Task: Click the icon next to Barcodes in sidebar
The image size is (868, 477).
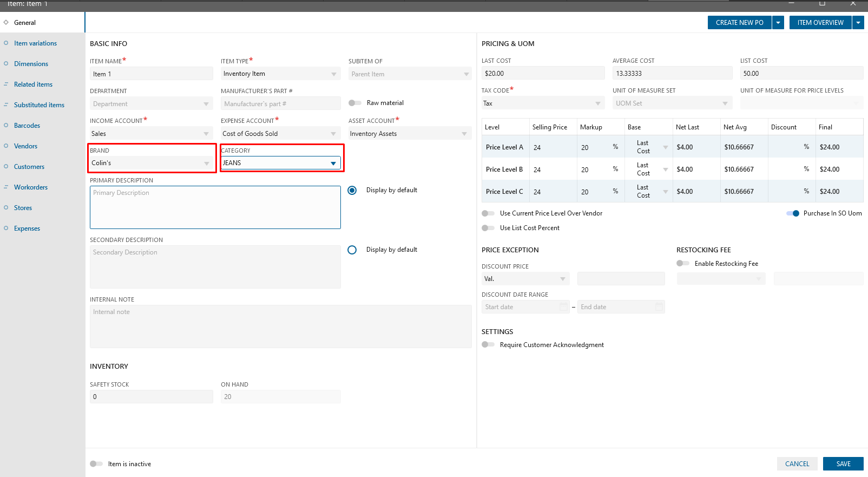Action: (x=6, y=126)
